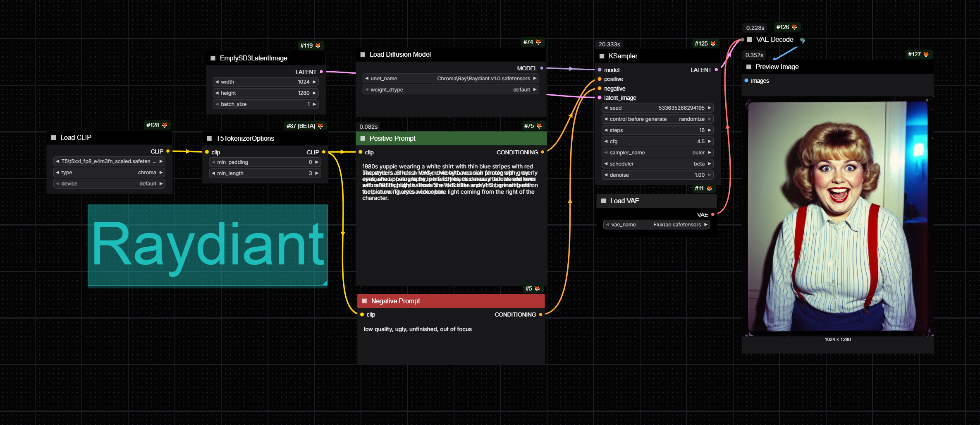Click the LATENT output dot on KSampler
This screenshot has width=980, height=425.
tap(717, 70)
